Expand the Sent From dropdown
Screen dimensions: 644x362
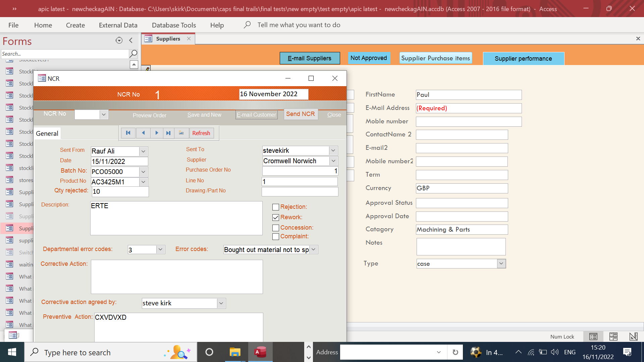pyautogui.click(x=143, y=152)
